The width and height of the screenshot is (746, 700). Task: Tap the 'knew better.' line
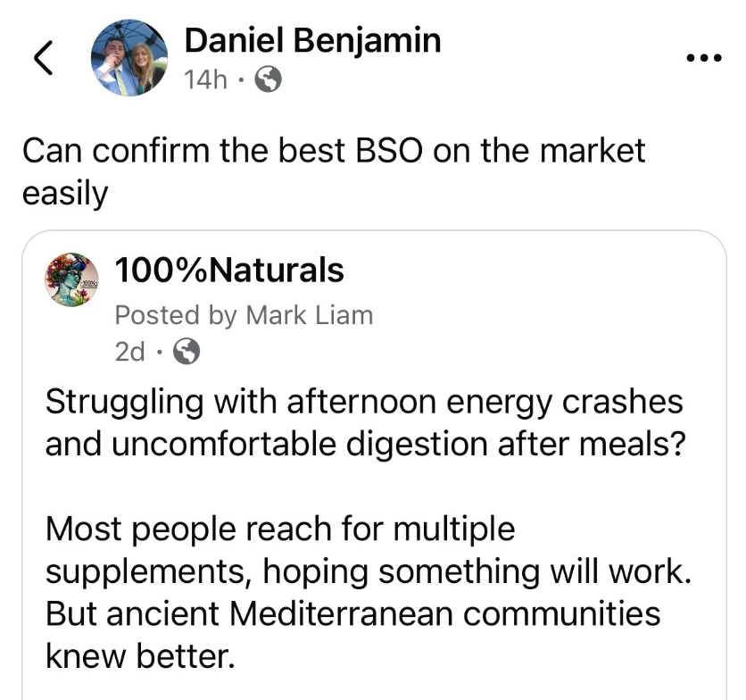pyautogui.click(x=140, y=656)
